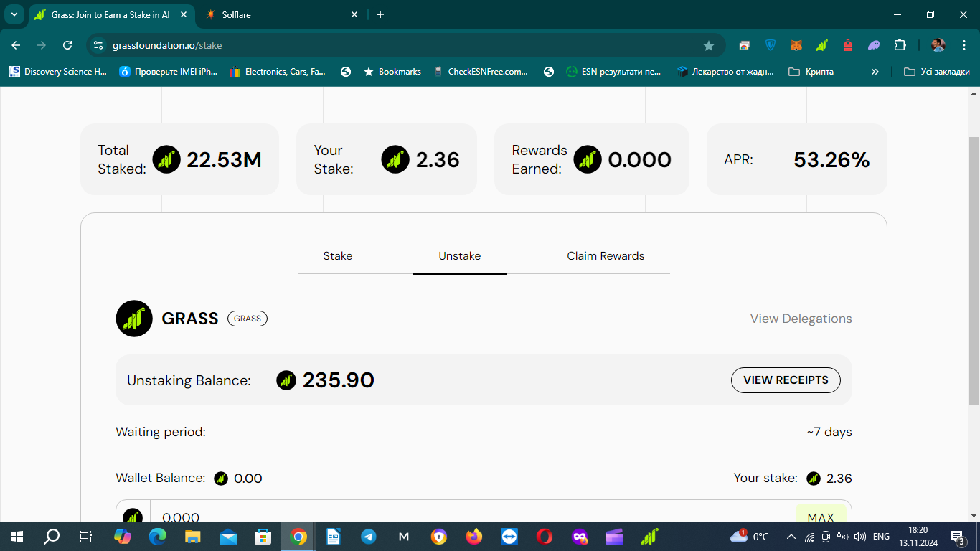
Task: Open the ESN результати bookmark
Action: point(613,72)
